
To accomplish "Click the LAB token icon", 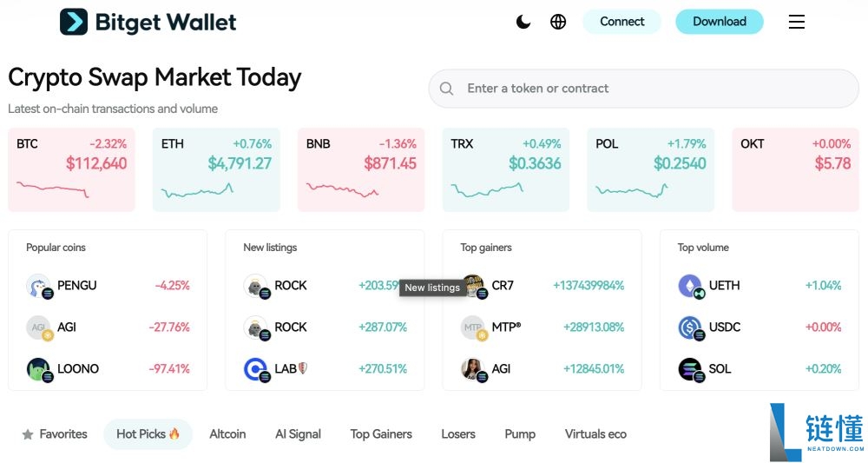I will (x=255, y=369).
